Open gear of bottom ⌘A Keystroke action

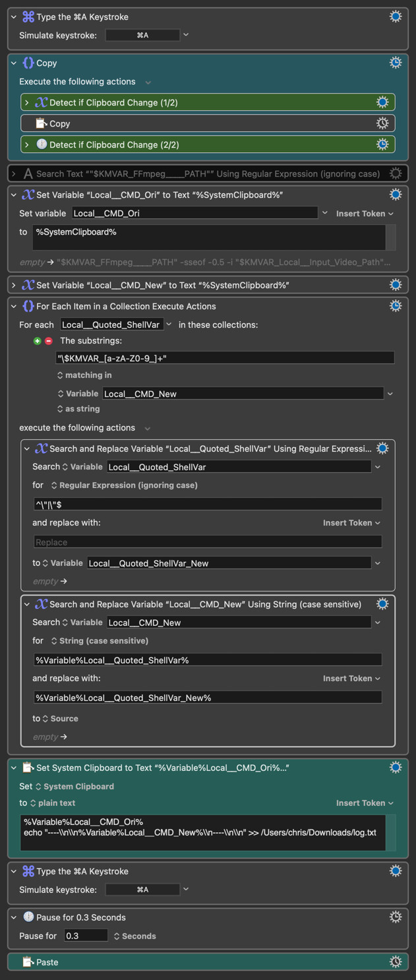tap(396, 871)
